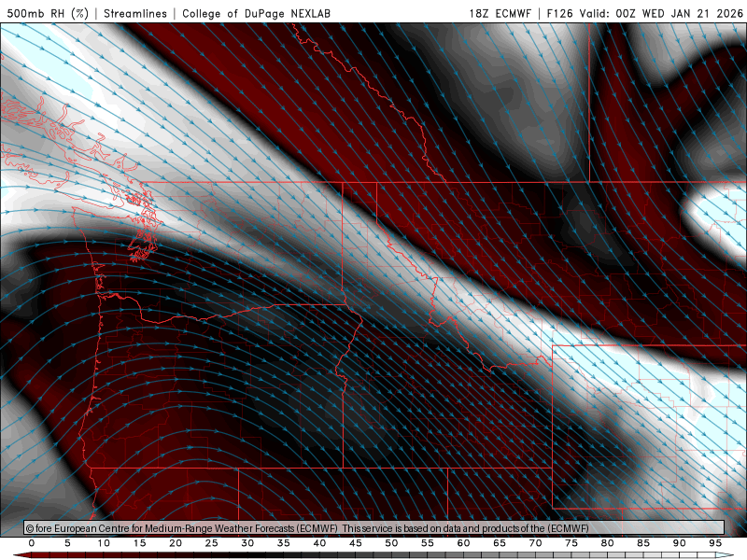This screenshot has height=560, width=747.
Task: Click the "500mb RH (%)" title text
Action: [48, 13]
